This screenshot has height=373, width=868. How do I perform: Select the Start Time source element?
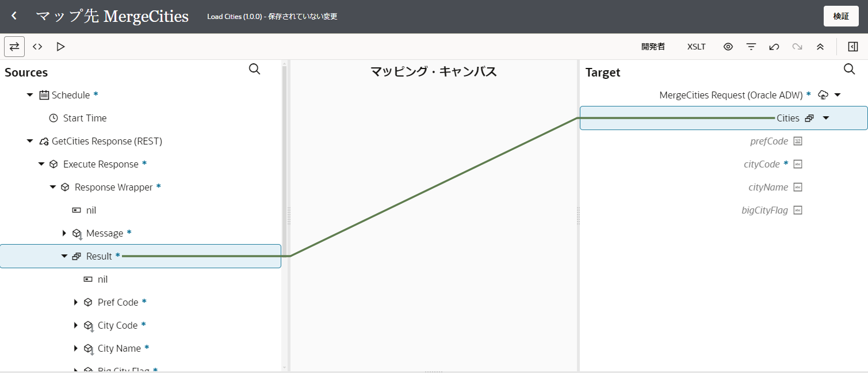[x=85, y=118]
